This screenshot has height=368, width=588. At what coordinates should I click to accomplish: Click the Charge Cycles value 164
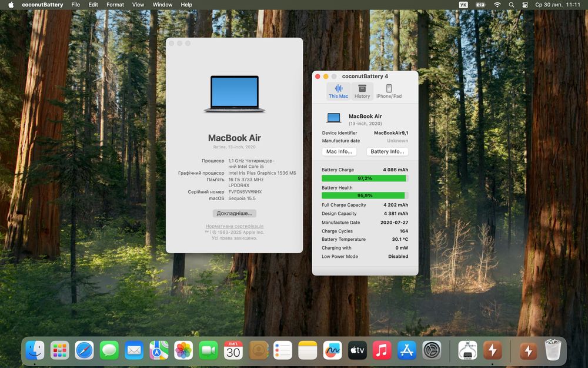tap(404, 231)
